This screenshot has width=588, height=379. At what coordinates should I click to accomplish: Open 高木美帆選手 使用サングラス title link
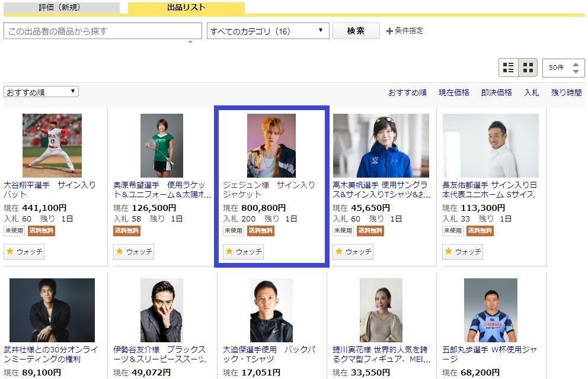[381, 189]
